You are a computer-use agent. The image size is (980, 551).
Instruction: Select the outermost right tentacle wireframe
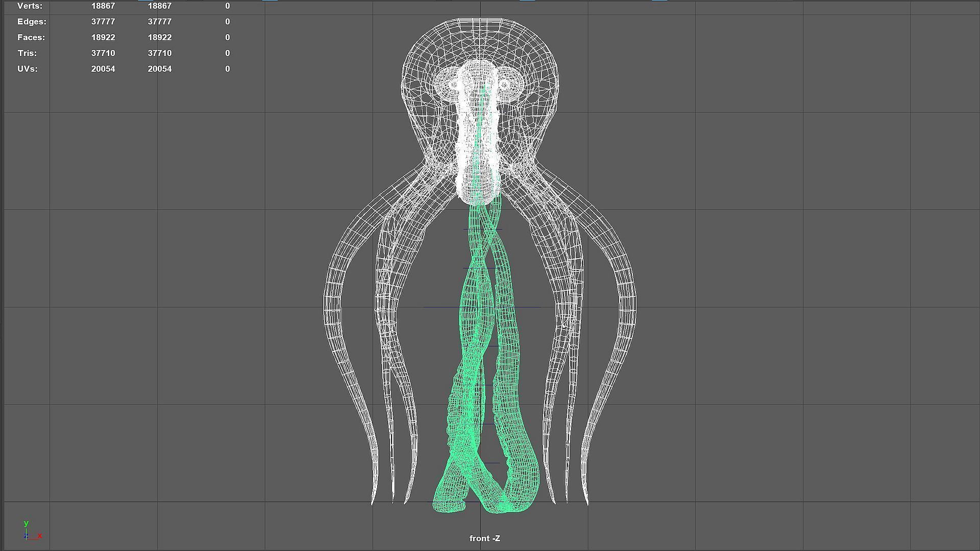click(x=628, y=306)
